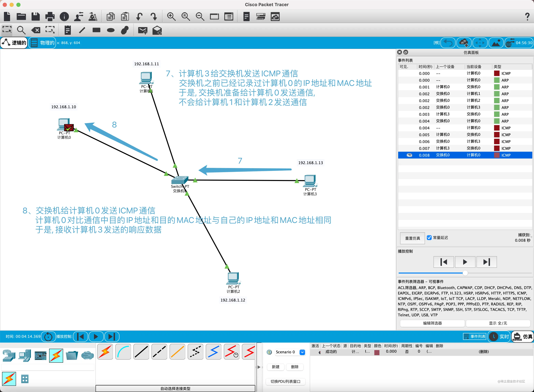The height and width of the screenshot is (392, 534).
Task: Select the Inspect magnifier tool
Action: [x=21, y=30]
